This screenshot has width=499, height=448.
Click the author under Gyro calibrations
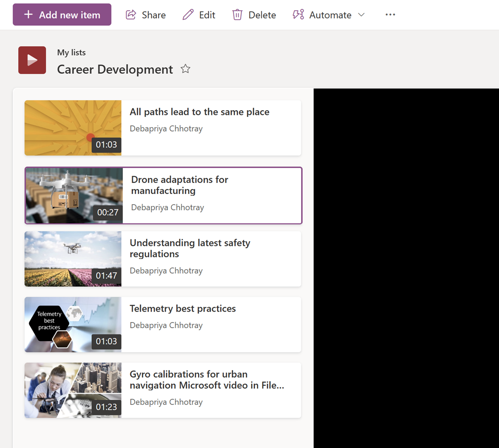point(166,402)
